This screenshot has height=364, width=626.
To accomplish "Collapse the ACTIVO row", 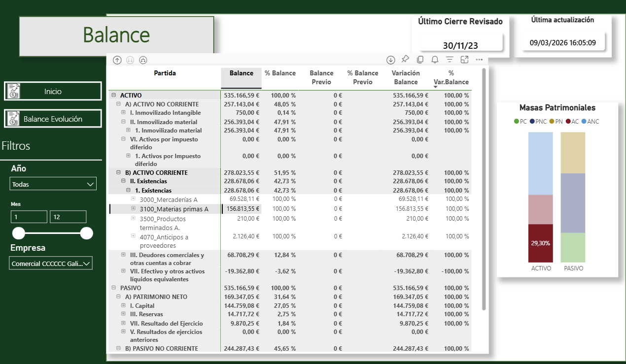I will point(114,96).
